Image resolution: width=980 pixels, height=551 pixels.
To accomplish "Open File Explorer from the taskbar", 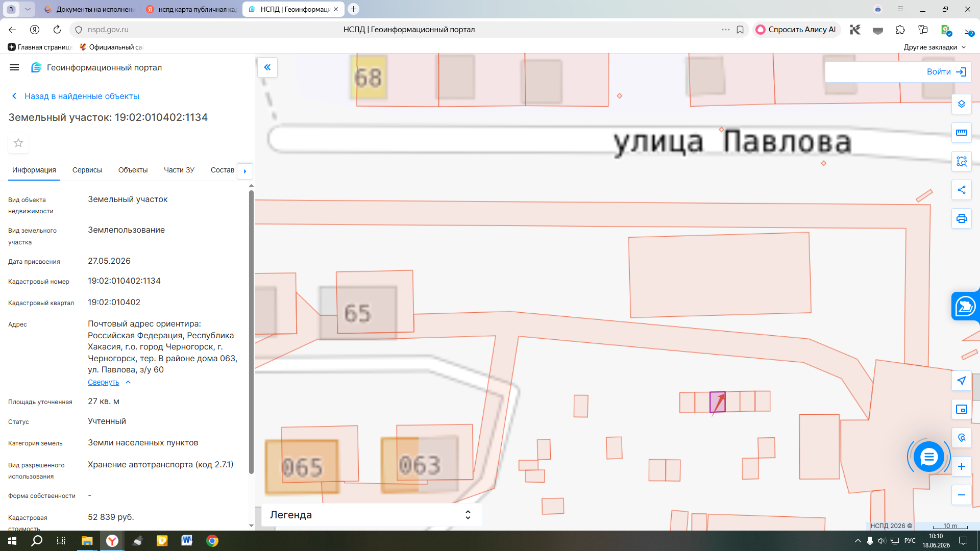I will 87,541.
